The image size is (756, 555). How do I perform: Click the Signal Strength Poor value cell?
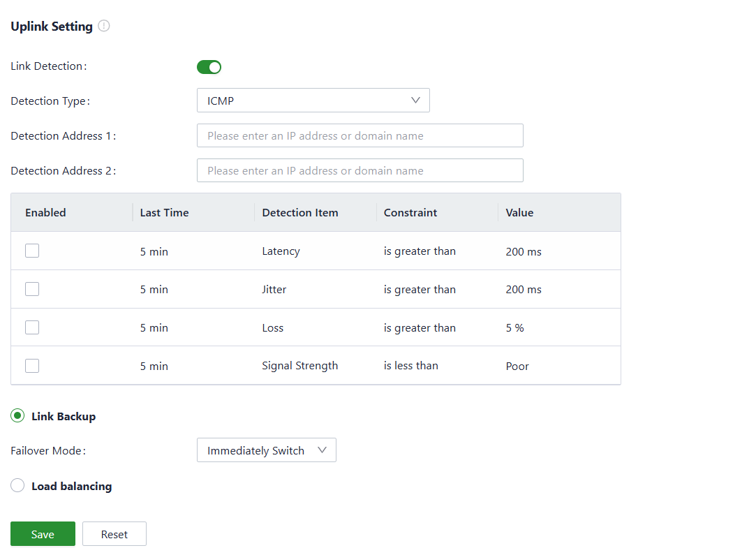(x=517, y=366)
